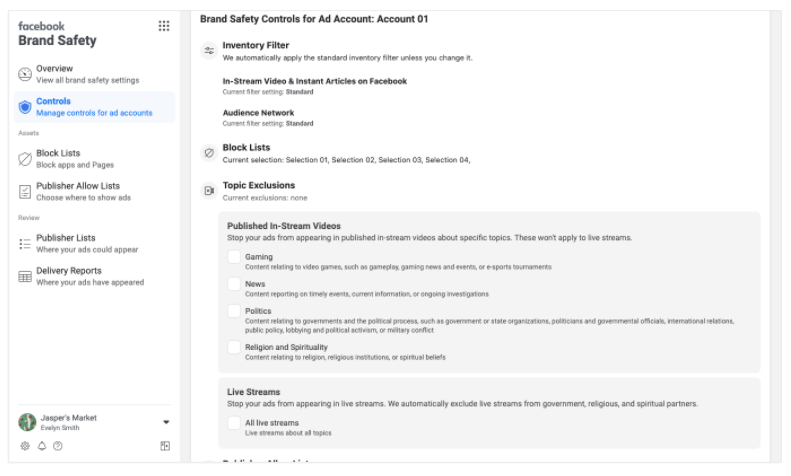The height and width of the screenshot is (476, 791).
Task: Click 'Published In-Stream Videos' heading text
Action: tap(284, 226)
